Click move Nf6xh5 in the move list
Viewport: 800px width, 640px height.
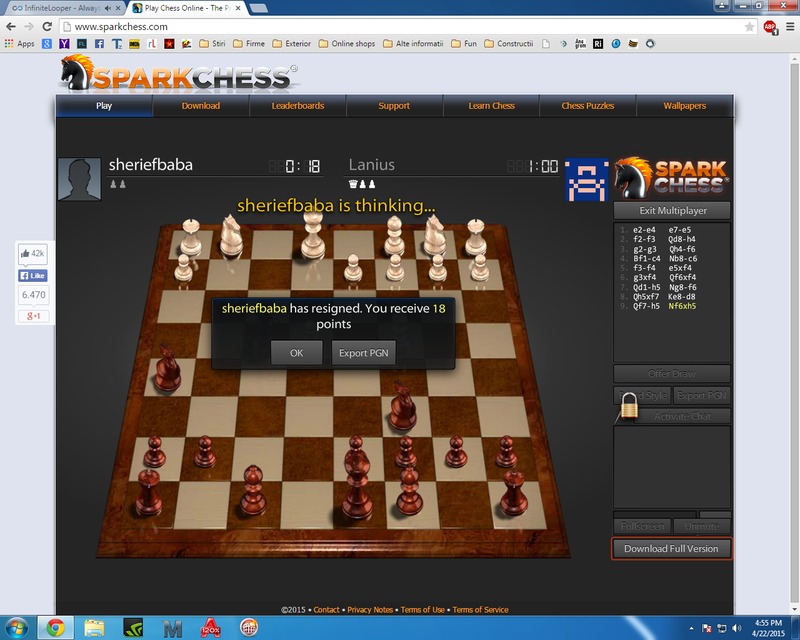pos(682,306)
